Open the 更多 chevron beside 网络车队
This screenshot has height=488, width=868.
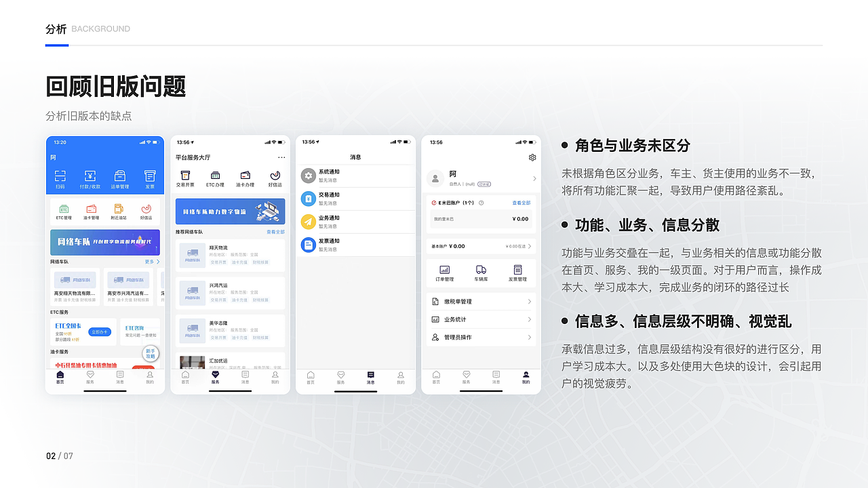[153, 262]
